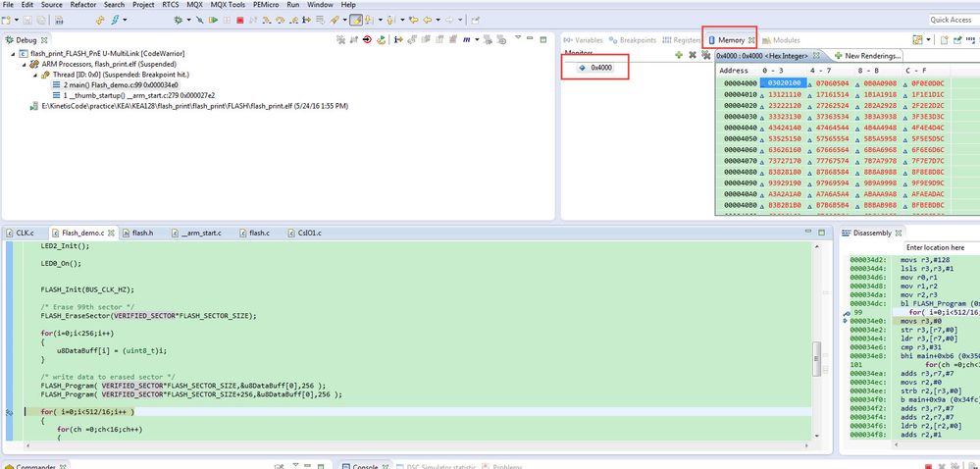This screenshot has height=469, width=980.
Task: Open the back navigation history dropdown
Action: [x=438, y=20]
